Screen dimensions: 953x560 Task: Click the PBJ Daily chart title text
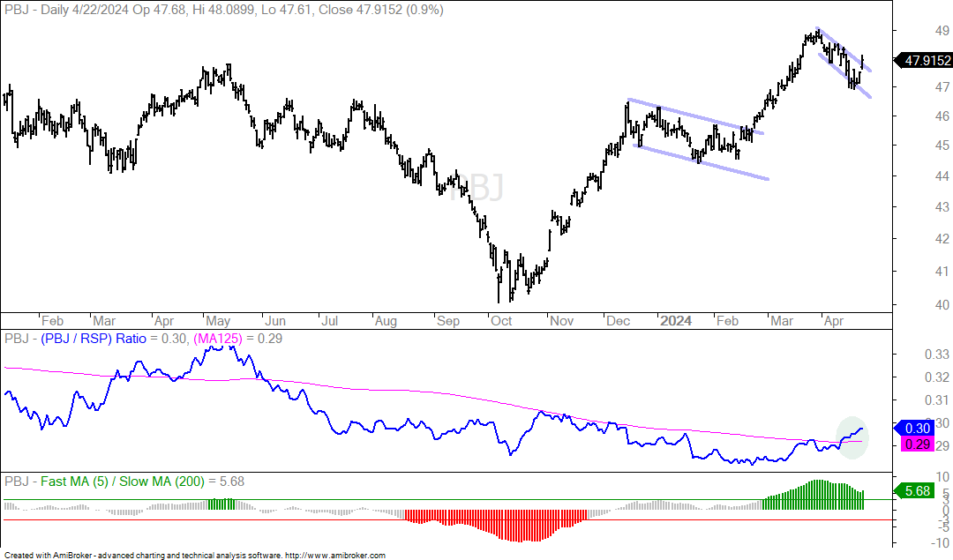[x=223, y=10]
